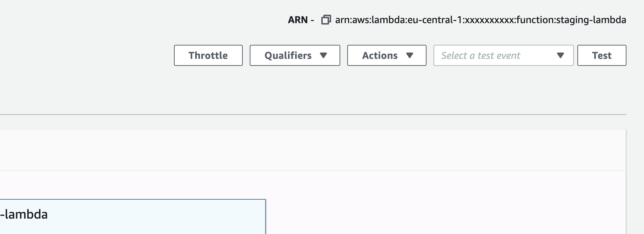Click the test event selector dropdown arrow
The height and width of the screenshot is (234, 644).
tap(560, 55)
